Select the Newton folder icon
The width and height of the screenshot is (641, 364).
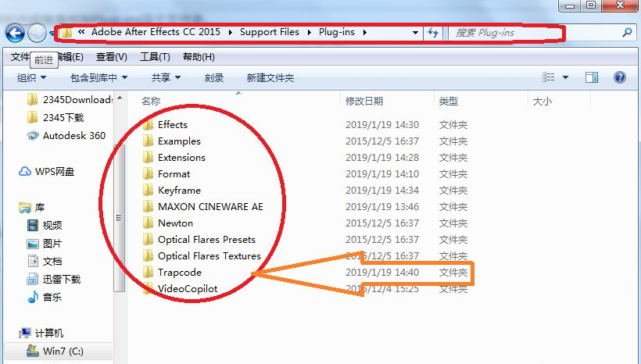[148, 223]
